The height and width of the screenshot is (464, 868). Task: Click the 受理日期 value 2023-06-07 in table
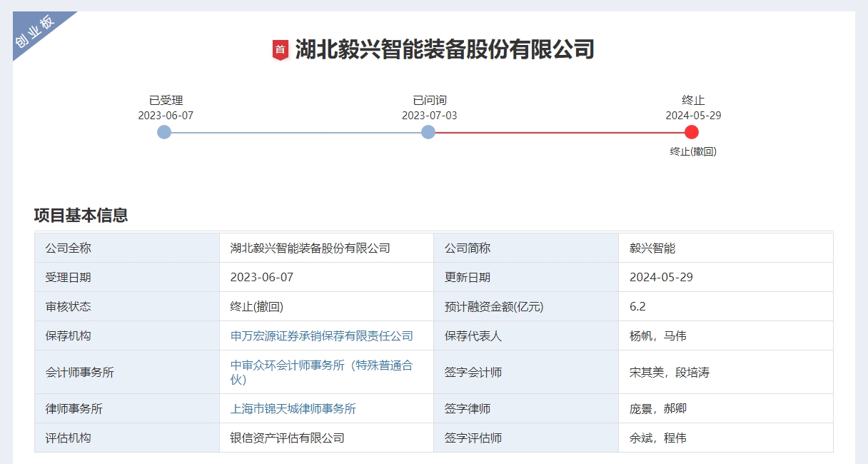point(262,278)
